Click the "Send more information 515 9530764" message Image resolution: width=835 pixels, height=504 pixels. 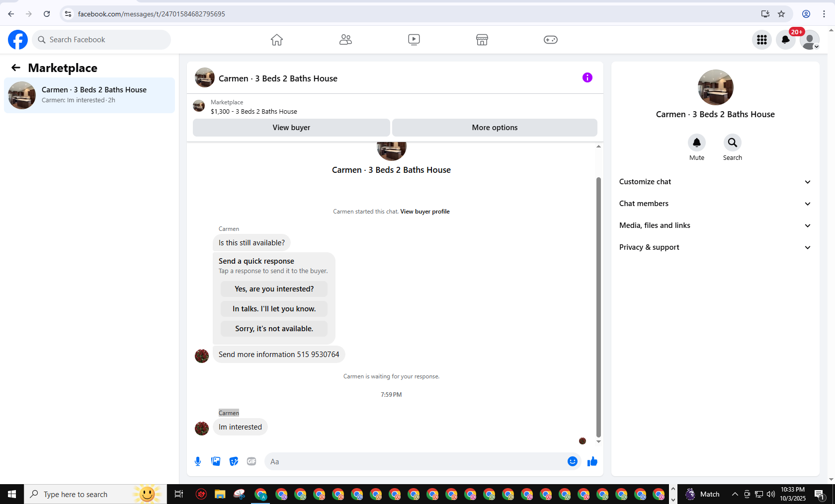279,355
